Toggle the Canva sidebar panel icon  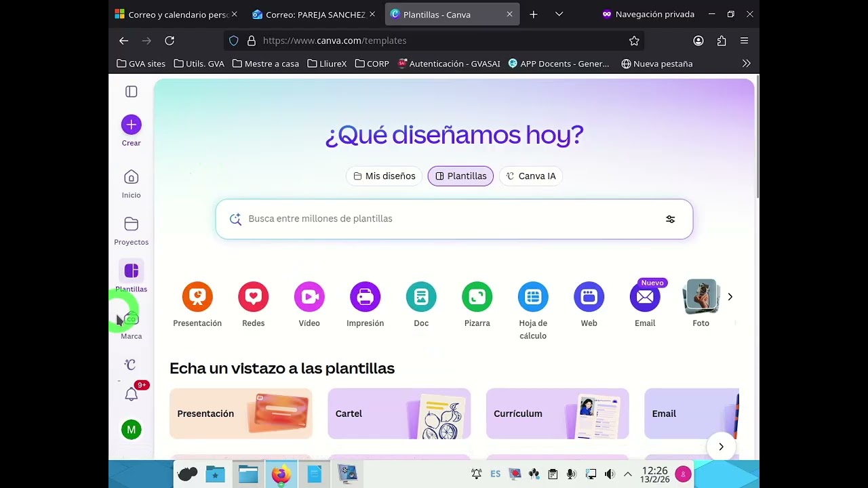[132, 91]
